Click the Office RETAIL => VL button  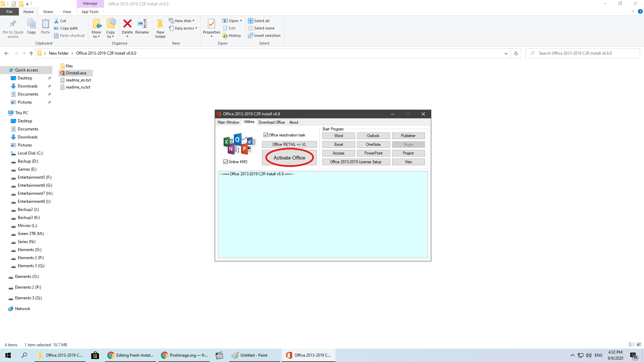[289, 144]
